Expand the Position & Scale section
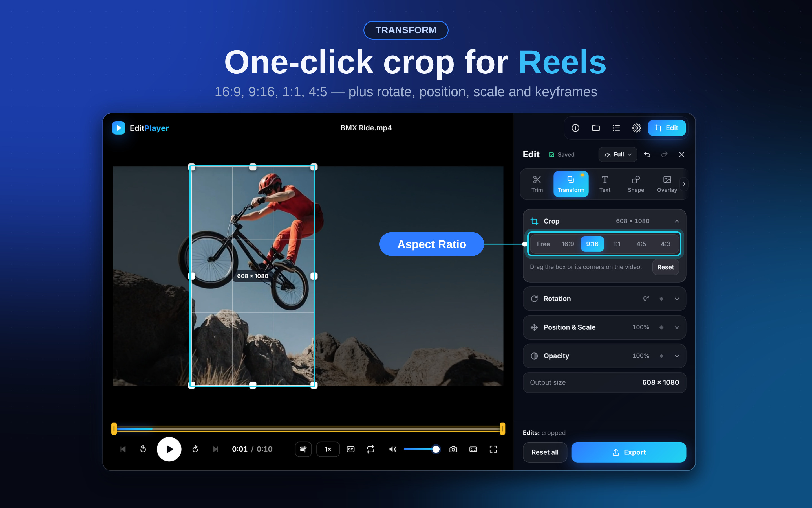 coord(677,327)
